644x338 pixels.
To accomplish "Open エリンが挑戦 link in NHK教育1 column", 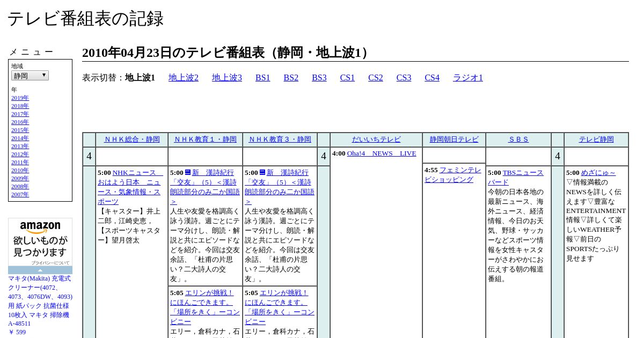I will [205, 307].
